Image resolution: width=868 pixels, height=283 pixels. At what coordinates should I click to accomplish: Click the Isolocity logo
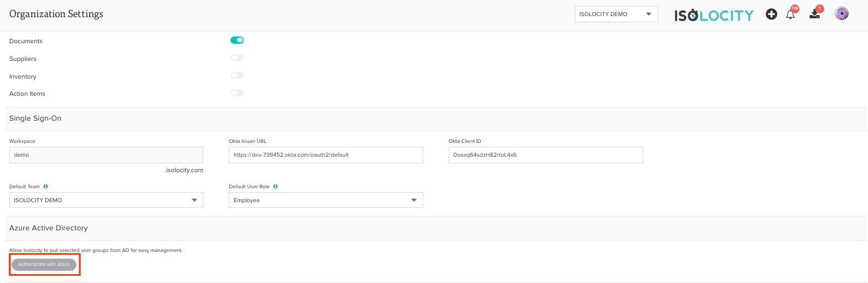[714, 15]
